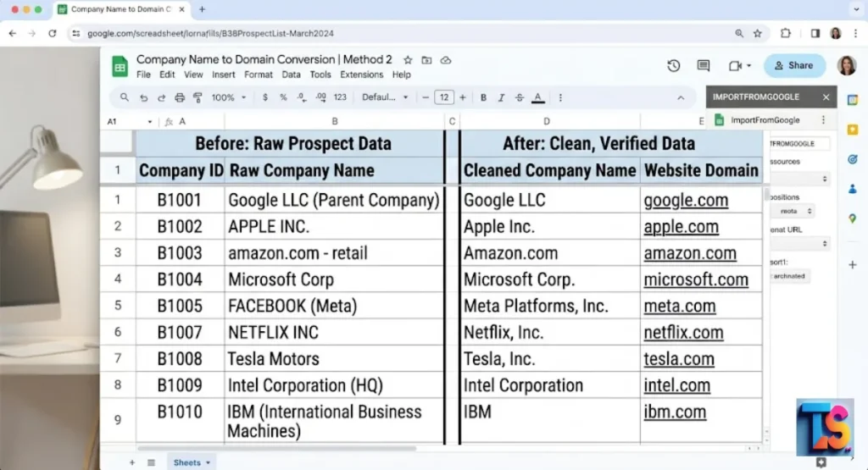Get add-ons plus icon in side panel
Viewport: 868px width, 470px height.
853,265
